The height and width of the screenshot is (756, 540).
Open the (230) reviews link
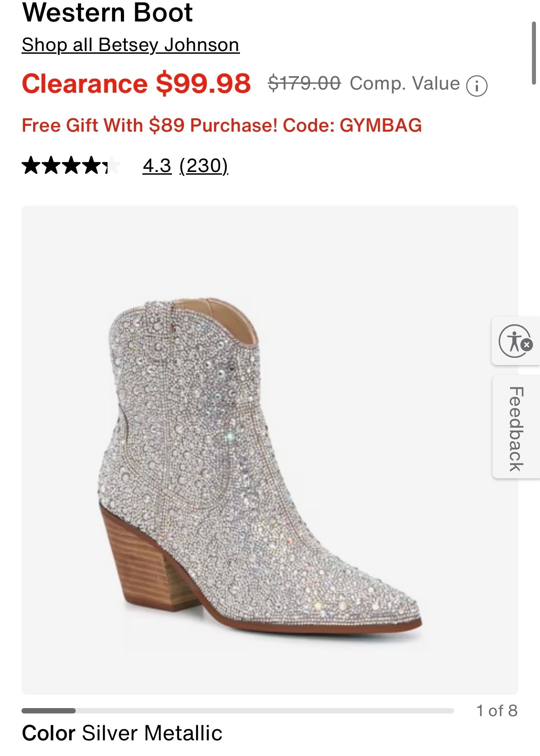[x=204, y=166]
